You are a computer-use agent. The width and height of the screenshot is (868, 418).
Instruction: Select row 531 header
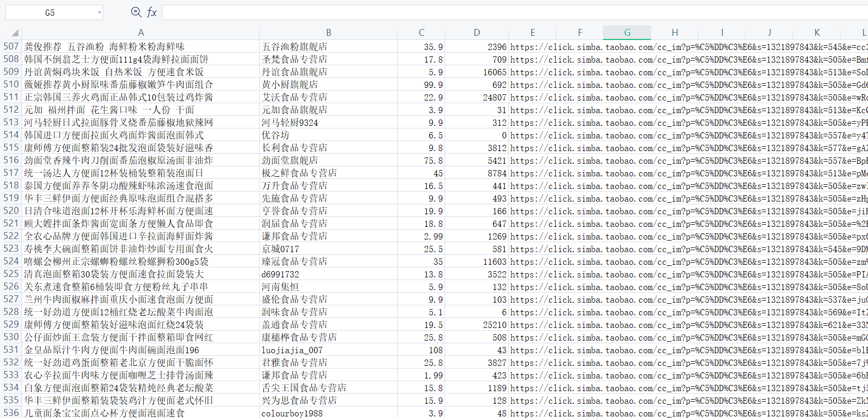pyautogui.click(x=11, y=350)
